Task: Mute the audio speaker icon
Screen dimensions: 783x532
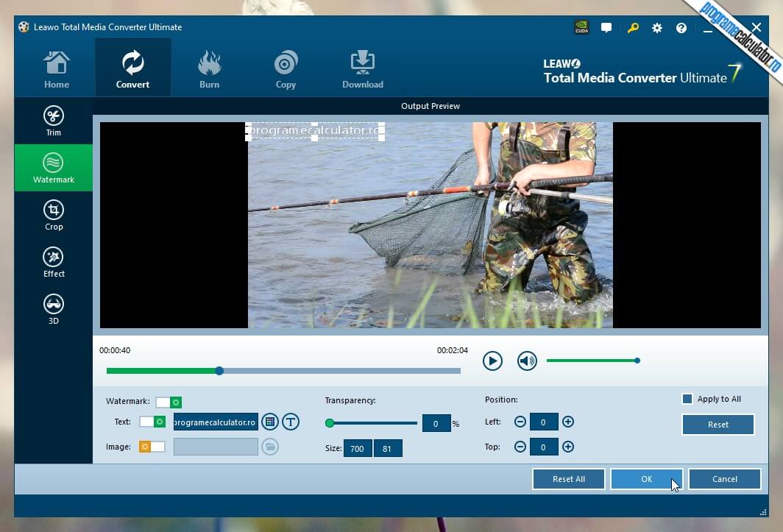Action: coord(527,361)
